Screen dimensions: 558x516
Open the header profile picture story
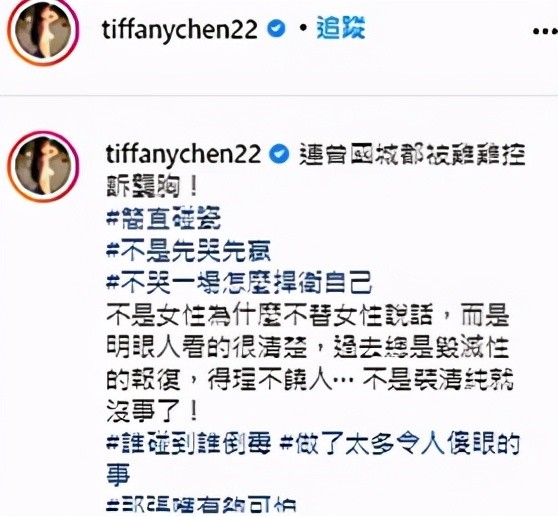click(43, 32)
